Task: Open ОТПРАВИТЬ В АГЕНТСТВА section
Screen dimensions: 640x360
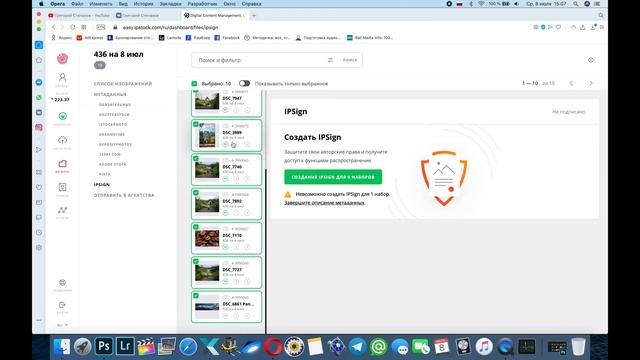Action: click(124, 195)
